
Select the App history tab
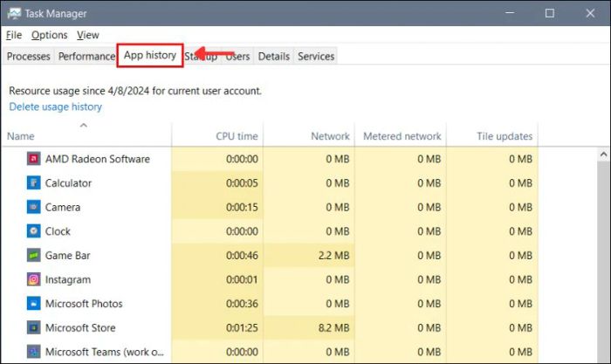150,55
